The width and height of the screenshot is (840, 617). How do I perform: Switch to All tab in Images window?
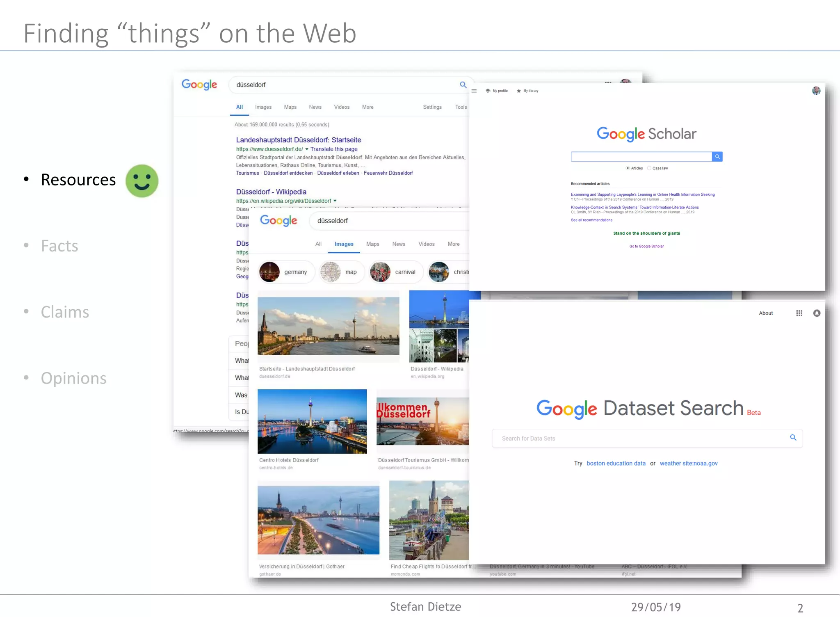click(x=319, y=244)
